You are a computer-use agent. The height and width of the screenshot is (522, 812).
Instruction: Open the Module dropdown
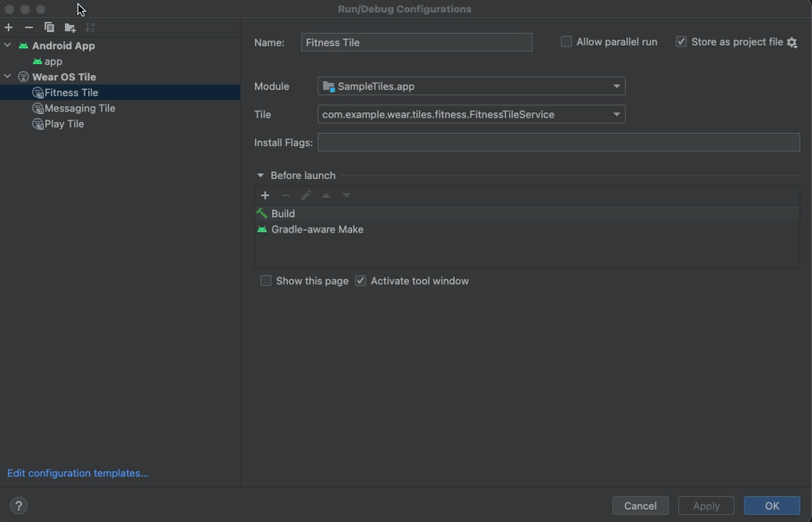pyautogui.click(x=617, y=86)
